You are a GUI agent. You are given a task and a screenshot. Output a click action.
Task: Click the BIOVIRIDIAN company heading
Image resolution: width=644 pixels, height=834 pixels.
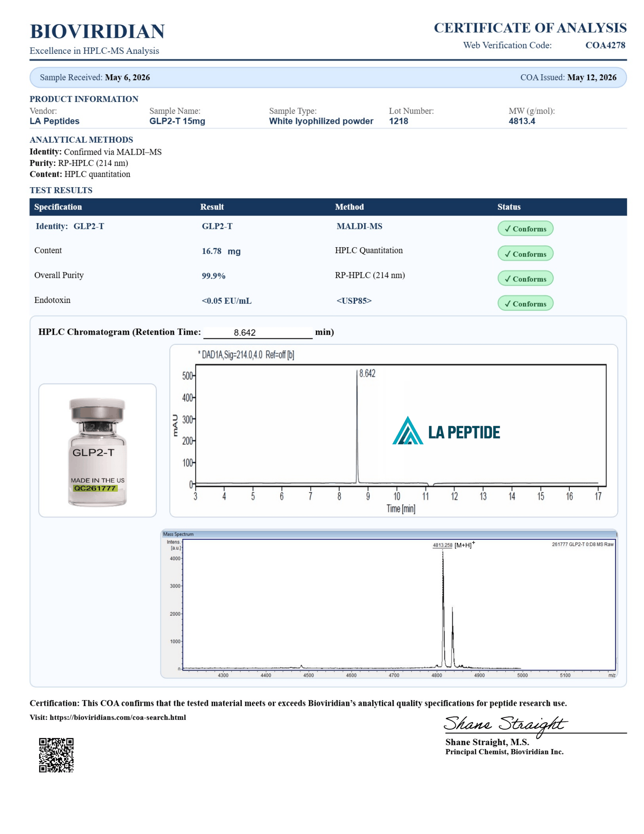(x=97, y=31)
